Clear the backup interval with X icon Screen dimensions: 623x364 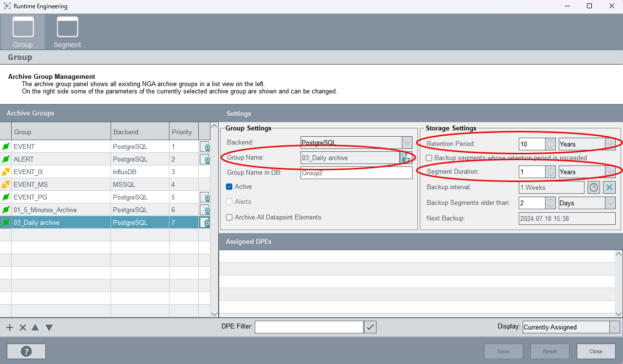(x=609, y=187)
